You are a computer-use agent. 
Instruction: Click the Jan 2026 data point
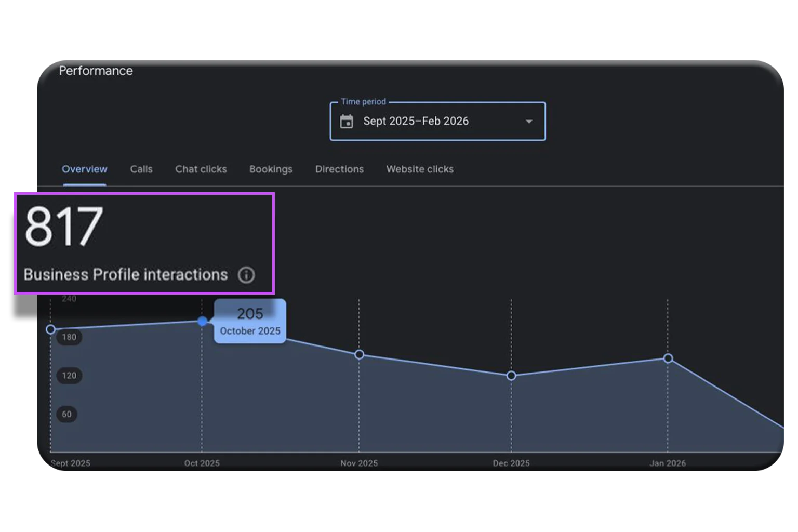(668, 358)
